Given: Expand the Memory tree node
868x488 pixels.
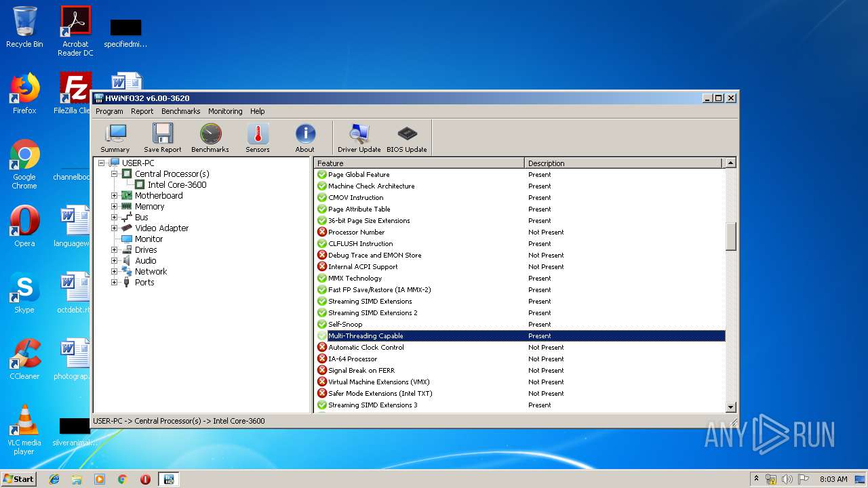Looking at the screenshot, I should [x=115, y=206].
